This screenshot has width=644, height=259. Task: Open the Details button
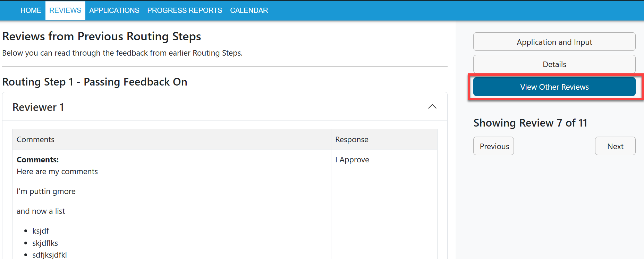(x=554, y=64)
